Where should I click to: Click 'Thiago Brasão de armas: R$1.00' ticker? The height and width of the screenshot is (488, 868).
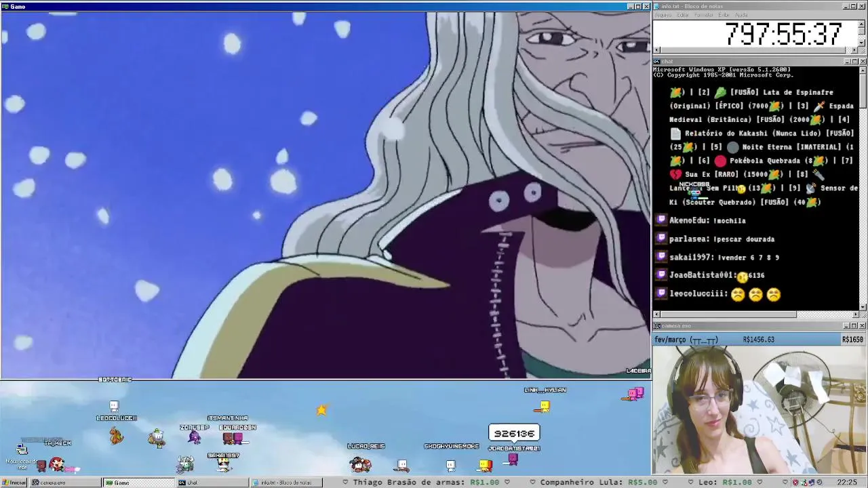pos(425,483)
